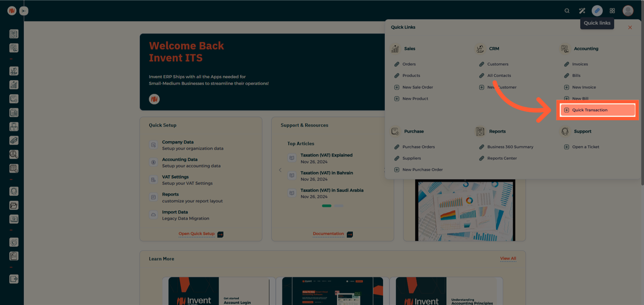Viewport: 644px width, 305px height.
Task: Open the user profile avatar menu
Action: coord(628,11)
